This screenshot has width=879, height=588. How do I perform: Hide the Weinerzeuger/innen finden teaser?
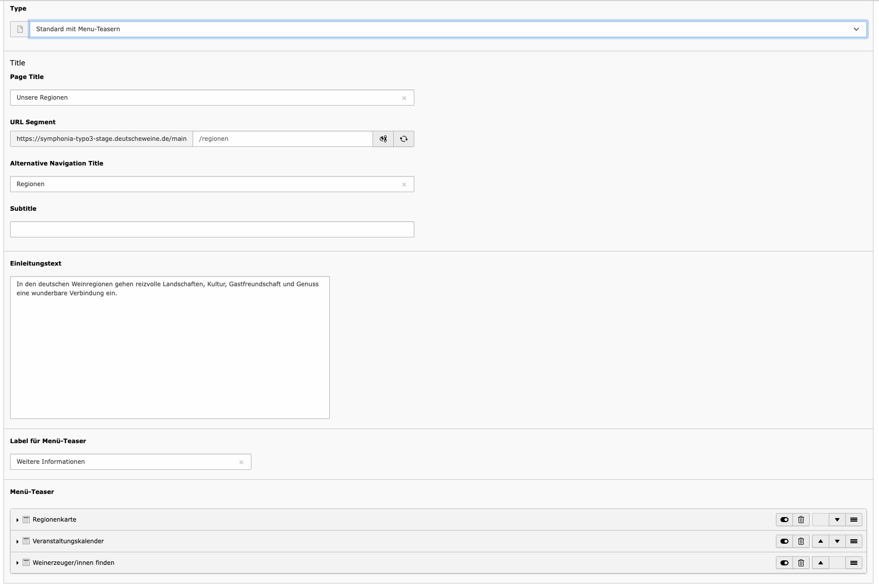click(x=784, y=563)
